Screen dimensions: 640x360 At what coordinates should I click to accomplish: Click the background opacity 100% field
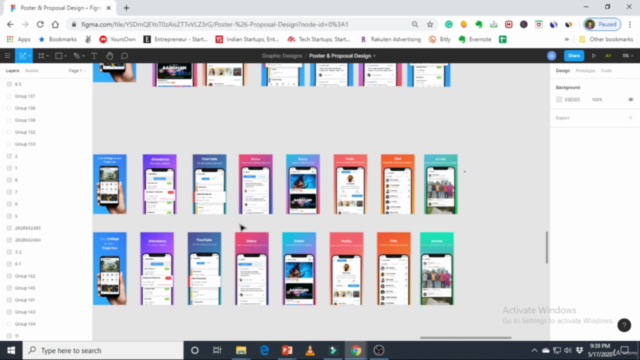tap(597, 100)
